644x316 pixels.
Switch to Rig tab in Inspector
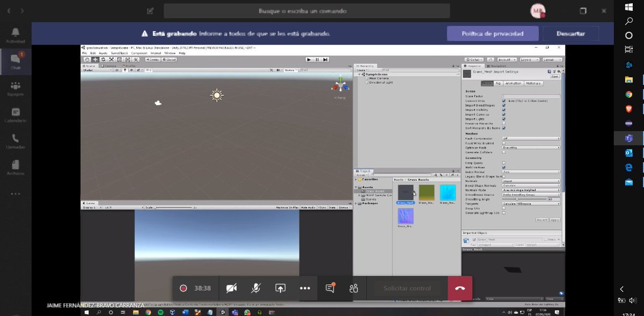[x=498, y=83]
